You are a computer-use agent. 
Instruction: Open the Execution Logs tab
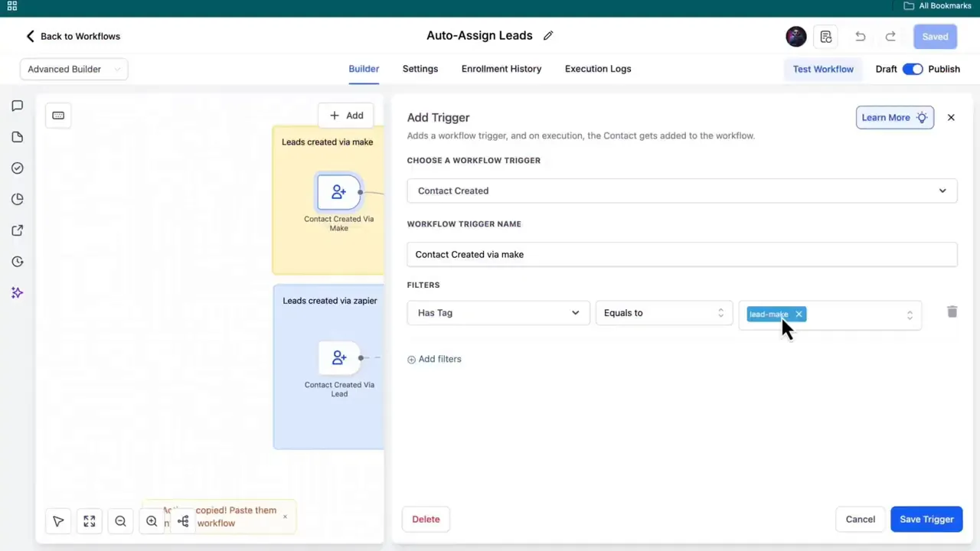point(597,69)
